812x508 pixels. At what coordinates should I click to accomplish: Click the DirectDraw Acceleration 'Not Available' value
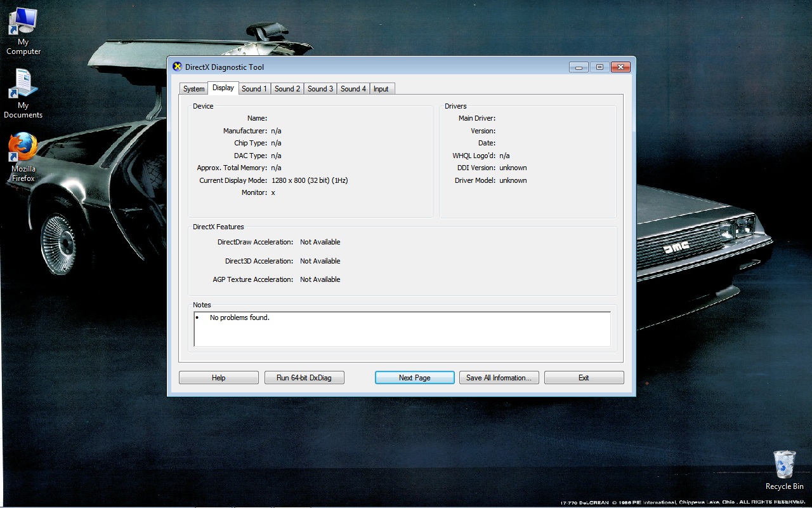pyautogui.click(x=320, y=242)
